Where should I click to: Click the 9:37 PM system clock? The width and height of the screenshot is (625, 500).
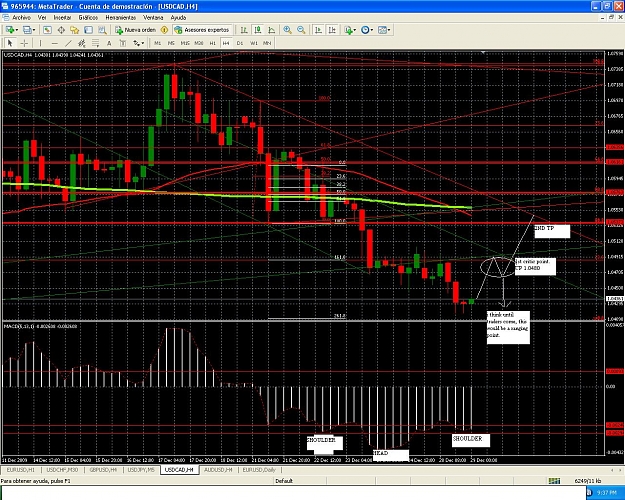[608, 493]
